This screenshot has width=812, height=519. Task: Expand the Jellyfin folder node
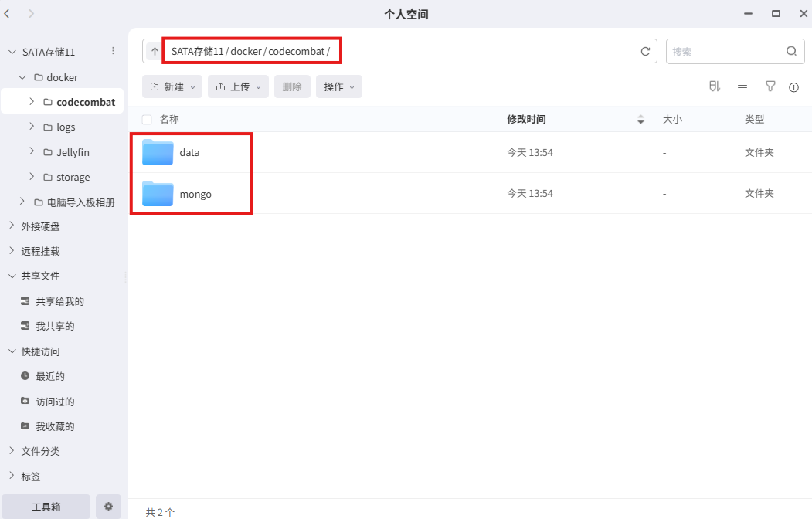pos(32,151)
